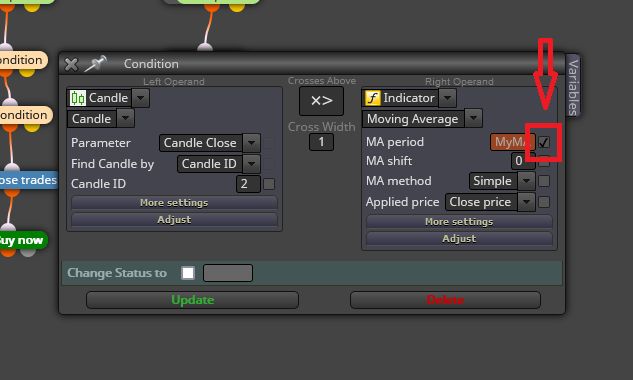Toggle the MA method checkbox
The image size is (633, 380).
pos(544,181)
